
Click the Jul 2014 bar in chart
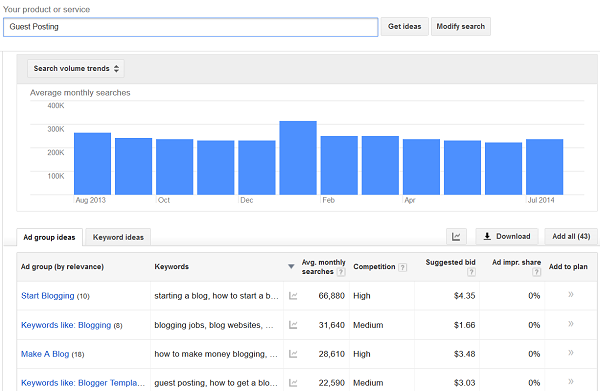(545, 167)
